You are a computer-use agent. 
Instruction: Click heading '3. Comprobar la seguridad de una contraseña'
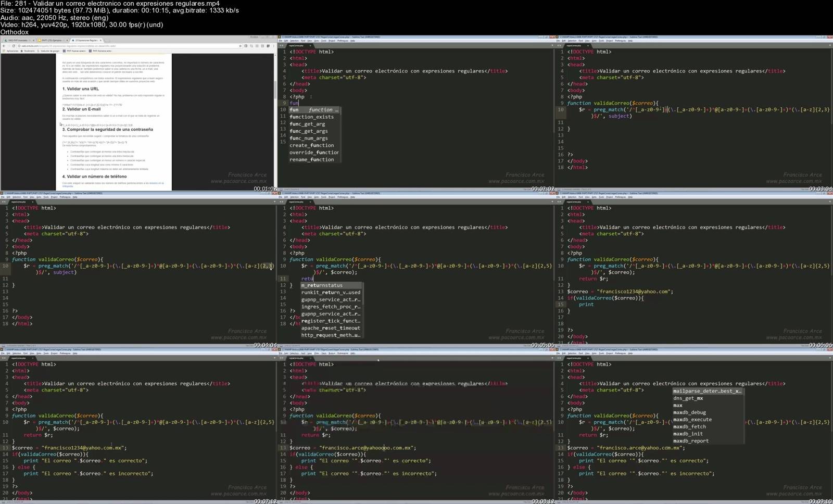click(108, 130)
